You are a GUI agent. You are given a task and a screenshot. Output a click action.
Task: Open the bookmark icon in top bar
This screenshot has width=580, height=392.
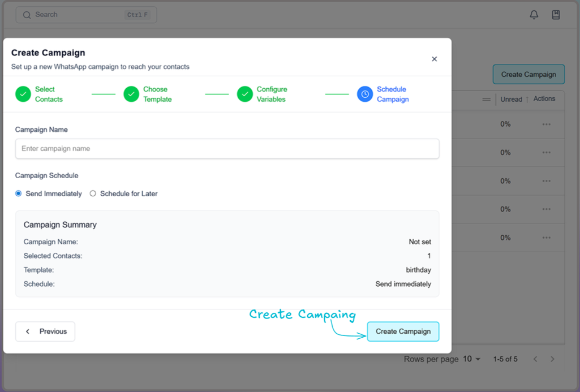click(x=556, y=15)
